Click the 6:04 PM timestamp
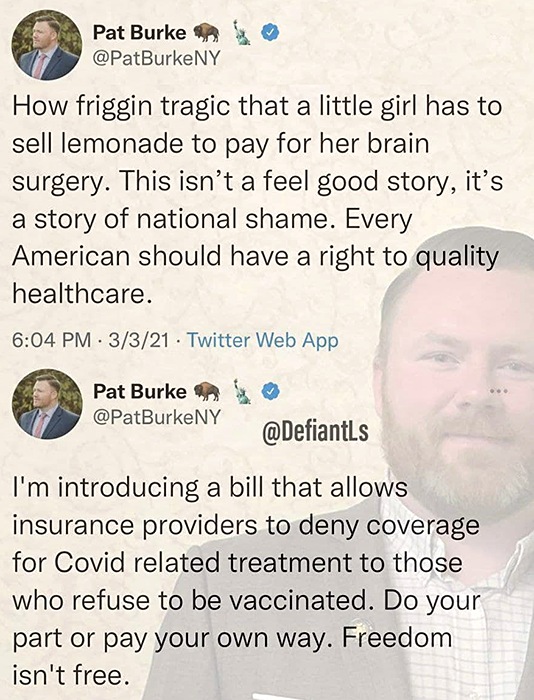Image resolution: width=534 pixels, height=700 pixels. [51, 340]
